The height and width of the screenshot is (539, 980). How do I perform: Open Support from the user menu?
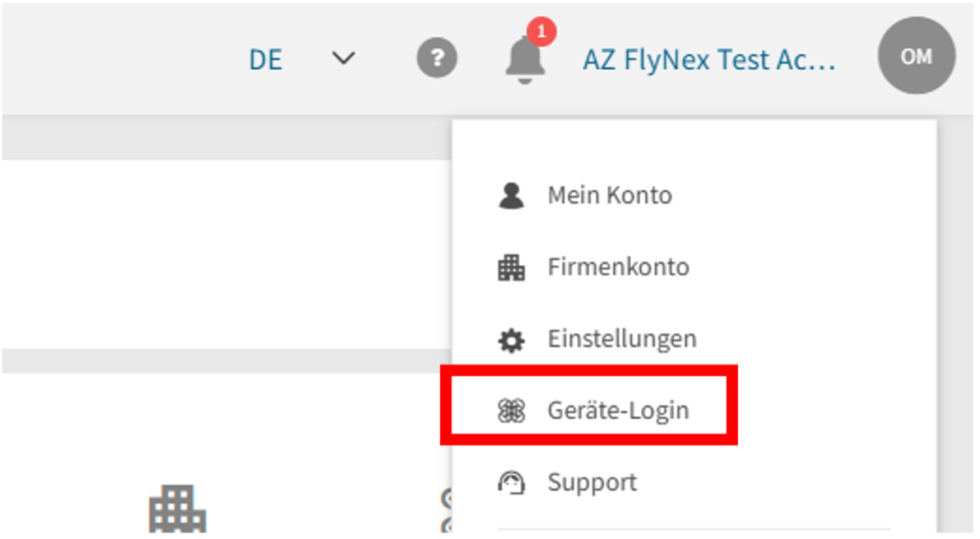[592, 482]
